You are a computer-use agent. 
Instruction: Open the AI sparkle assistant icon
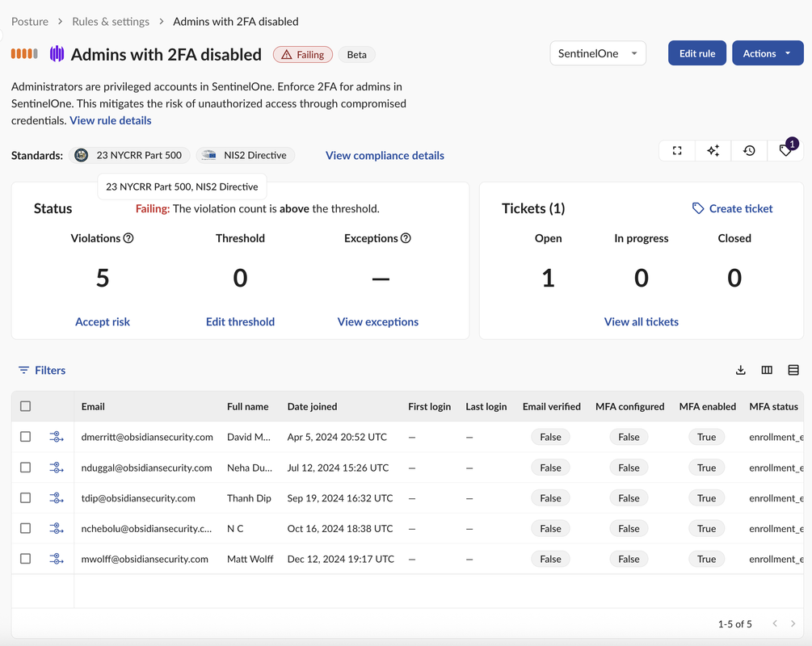pos(713,151)
